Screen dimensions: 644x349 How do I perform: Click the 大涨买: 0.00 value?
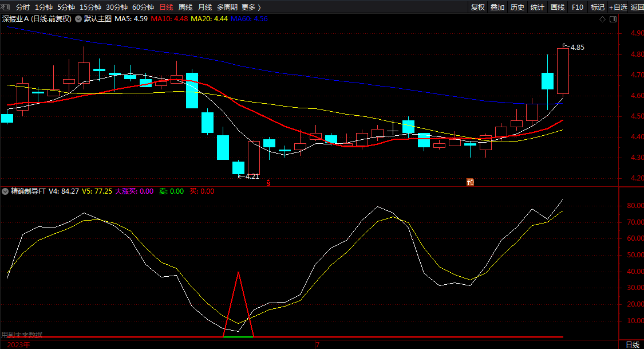click(x=135, y=191)
